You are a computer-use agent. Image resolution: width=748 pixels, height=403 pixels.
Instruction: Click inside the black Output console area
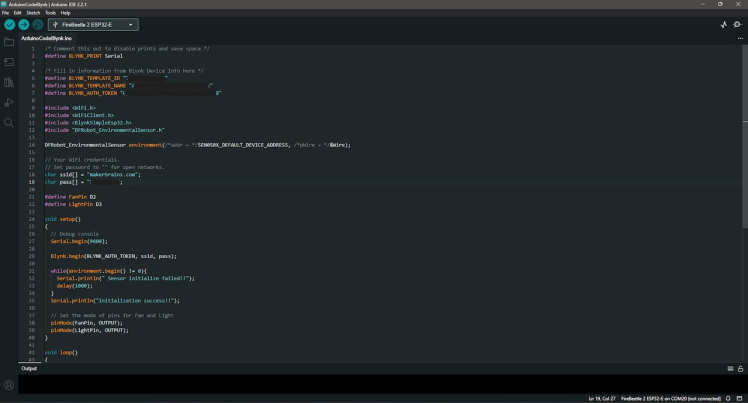click(x=382, y=384)
